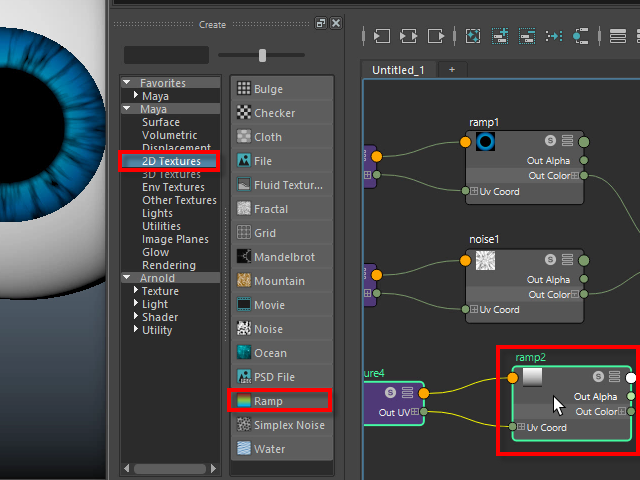The height and width of the screenshot is (480, 640).
Task: Open the Utilities category under Maya
Action: (x=161, y=226)
